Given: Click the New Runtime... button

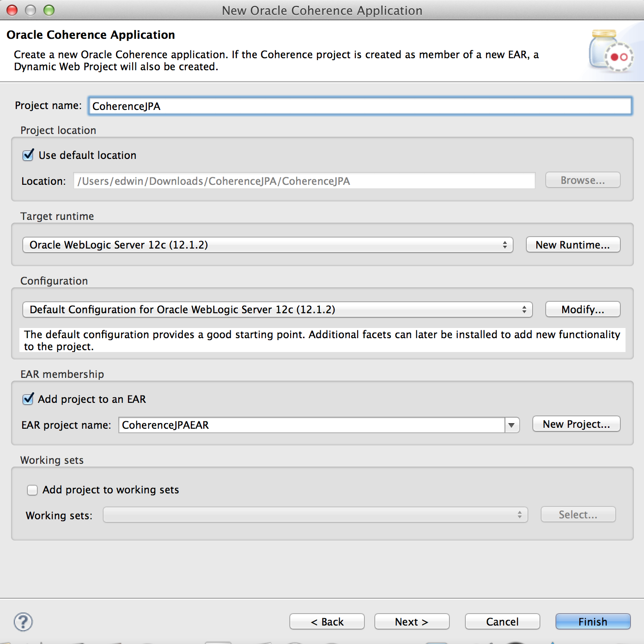Looking at the screenshot, I should 573,245.
